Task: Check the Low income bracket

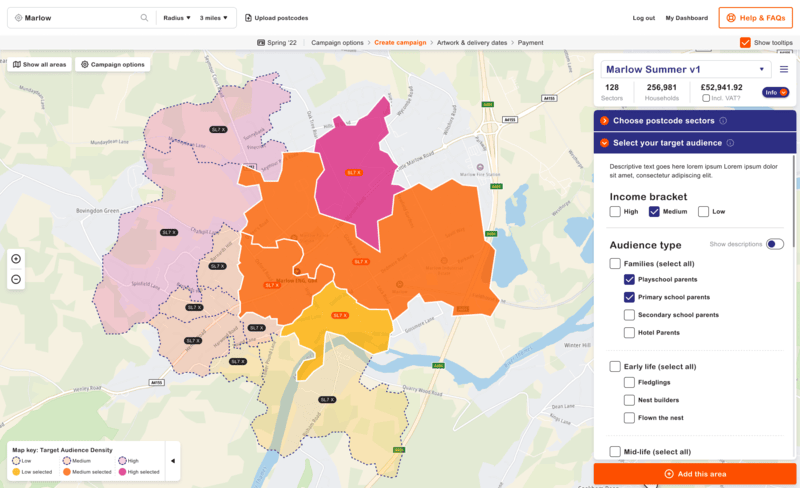Action: [x=704, y=211]
